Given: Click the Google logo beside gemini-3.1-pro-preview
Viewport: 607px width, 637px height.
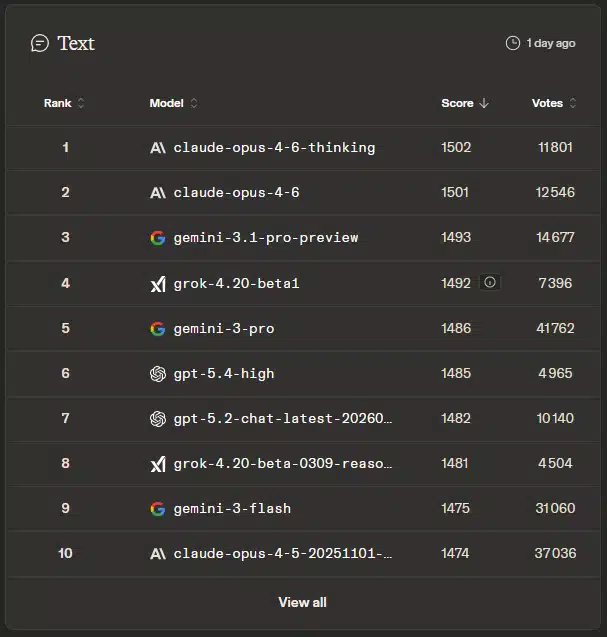Looking at the screenshot, I should click(x=157, y=238).
